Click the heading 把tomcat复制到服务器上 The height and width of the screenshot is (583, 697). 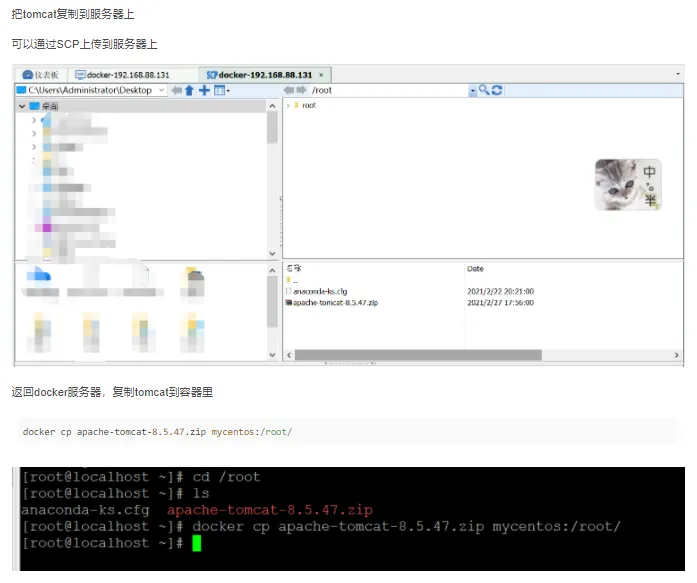tap(73, 14)
